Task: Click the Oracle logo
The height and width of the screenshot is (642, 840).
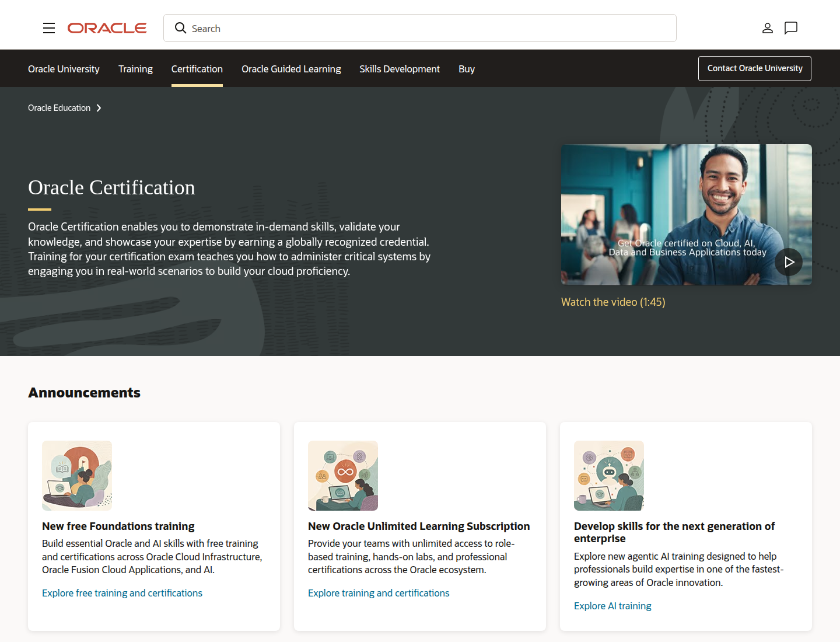Action: pyautogui.click(x=107, y=28)
